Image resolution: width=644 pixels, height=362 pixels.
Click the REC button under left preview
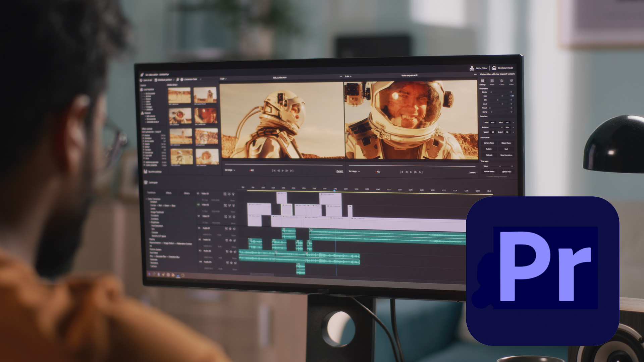click(252, 170)
